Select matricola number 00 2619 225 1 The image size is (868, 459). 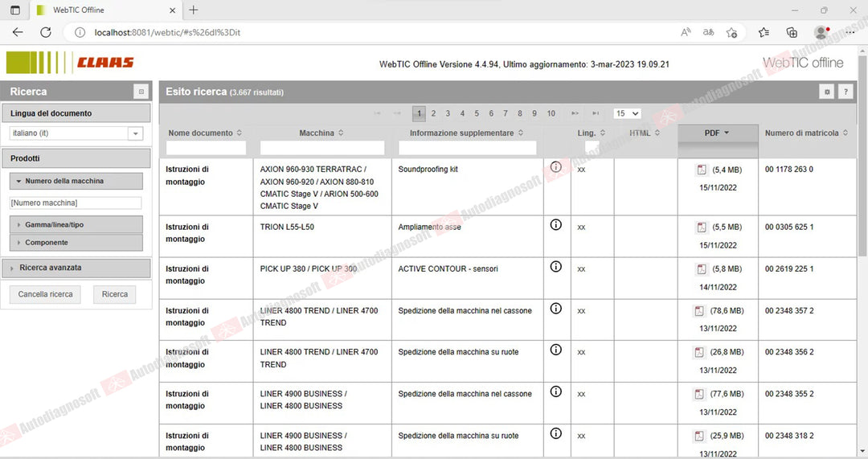(x=789, y=269)
